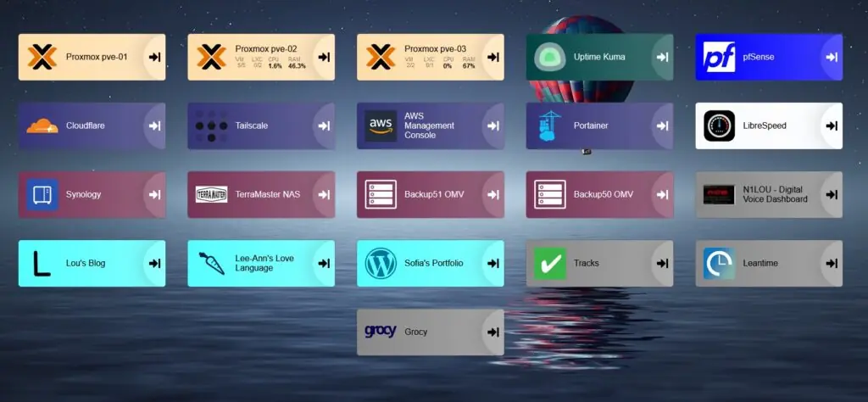Click the 'TerraMaster NAS' label
This screenshot has width=868, height=402.
(x=268, y=194)
